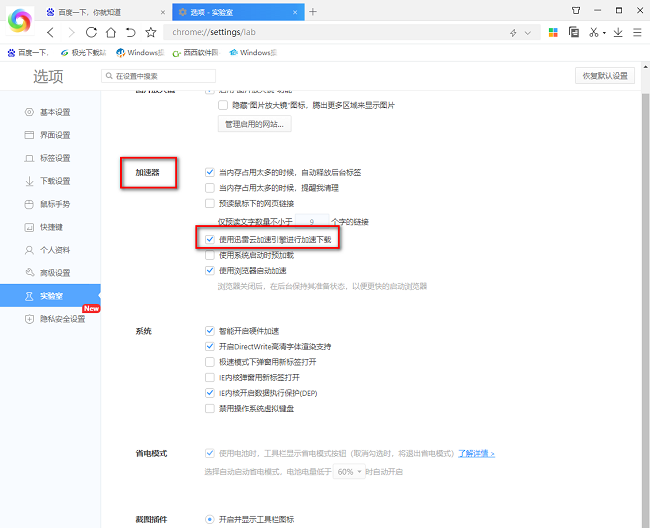Screen dimensions: 650x528
Task: Enable 禁用操作系统虚拟键盘 checkbox
Action: point(210,408)
